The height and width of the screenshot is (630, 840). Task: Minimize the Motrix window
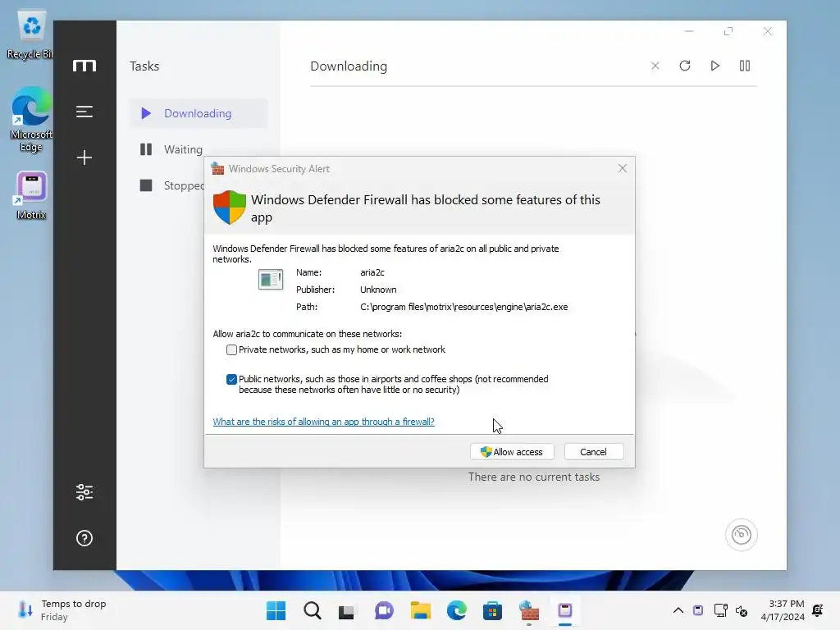689,32
